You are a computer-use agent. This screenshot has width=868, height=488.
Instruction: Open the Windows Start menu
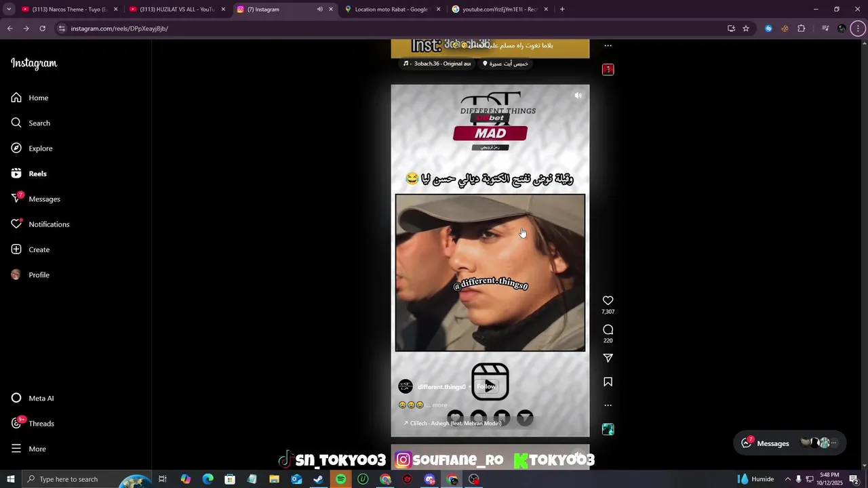pyautogui.click(x=11, y=479)
